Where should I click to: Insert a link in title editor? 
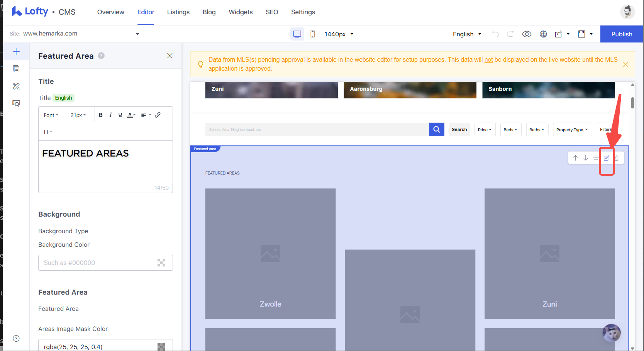(x=158, y=115)
